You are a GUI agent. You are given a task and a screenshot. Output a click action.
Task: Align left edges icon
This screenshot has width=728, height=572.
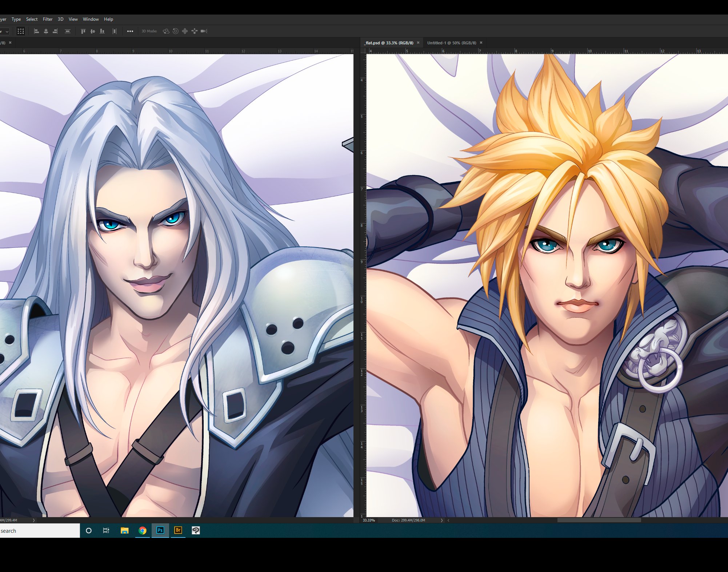pos(36,31)
